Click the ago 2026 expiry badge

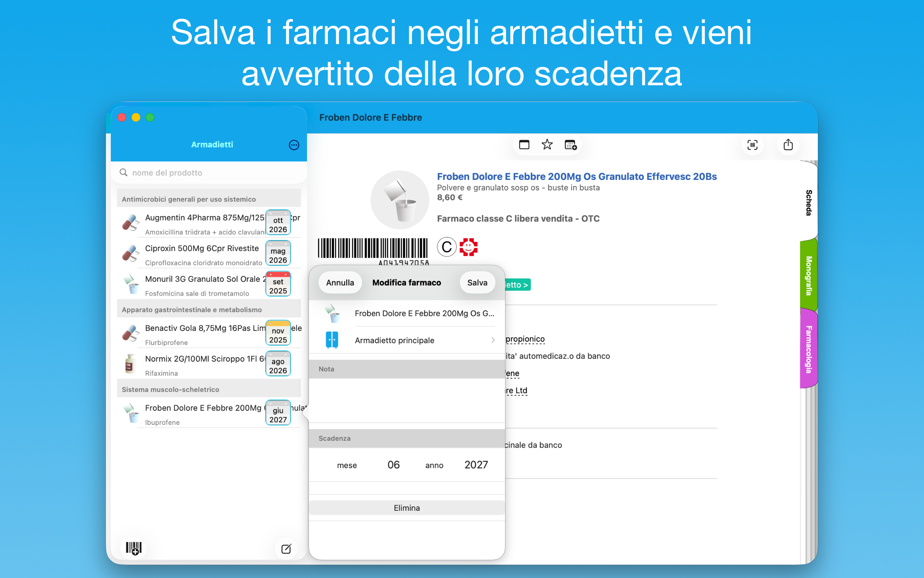[x=278, y=363]
